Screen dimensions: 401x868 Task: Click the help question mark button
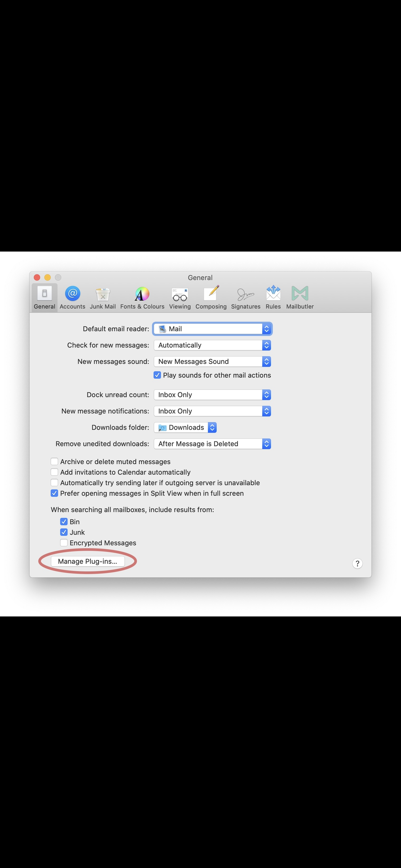click(x=357, y=563)
